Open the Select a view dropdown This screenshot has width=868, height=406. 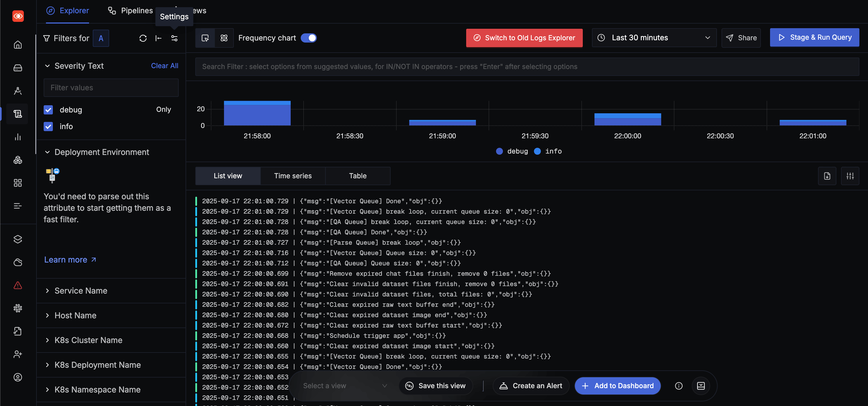pyautogui.click(x=344, y=386)
